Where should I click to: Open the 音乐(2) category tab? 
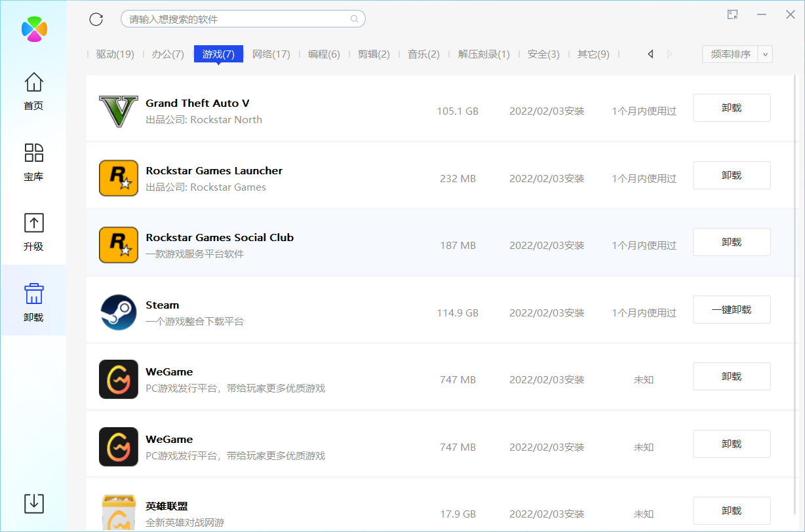click(423, 54)
